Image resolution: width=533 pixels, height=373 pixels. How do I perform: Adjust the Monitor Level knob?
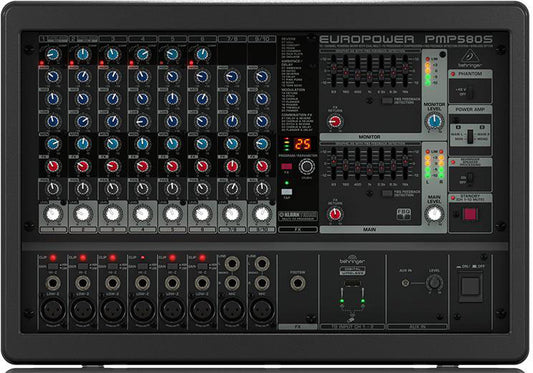434,121
